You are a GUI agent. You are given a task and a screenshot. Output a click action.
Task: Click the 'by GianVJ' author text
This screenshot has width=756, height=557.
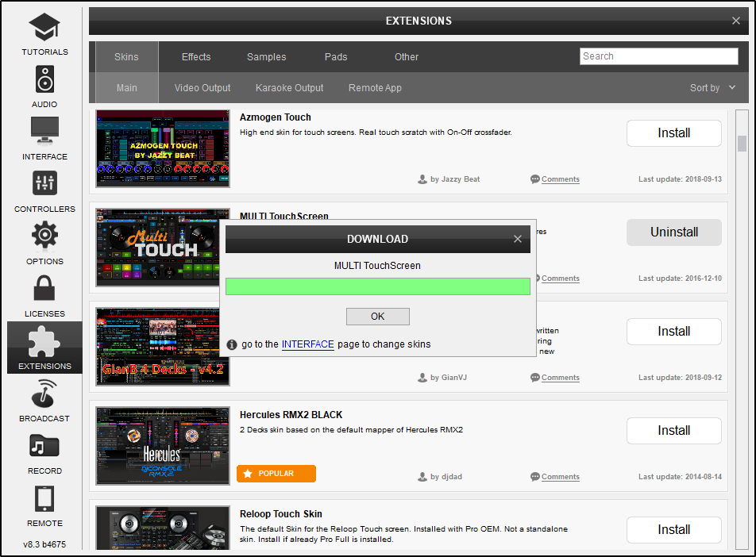(449, 378)
